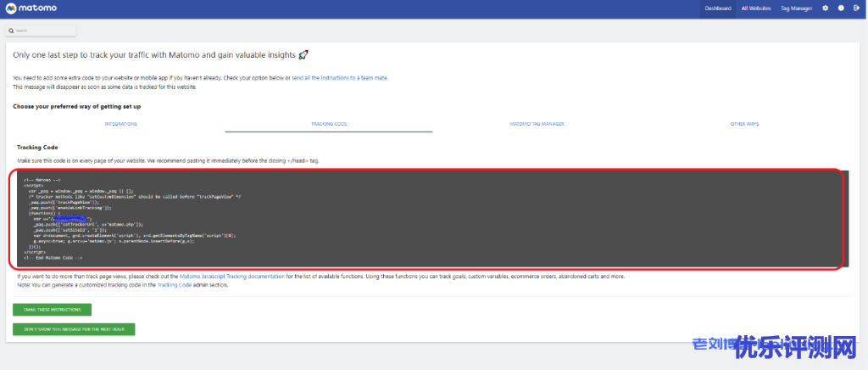Go to All Websites
This screenshot has height=370, width=868.
tap(756, 8)
